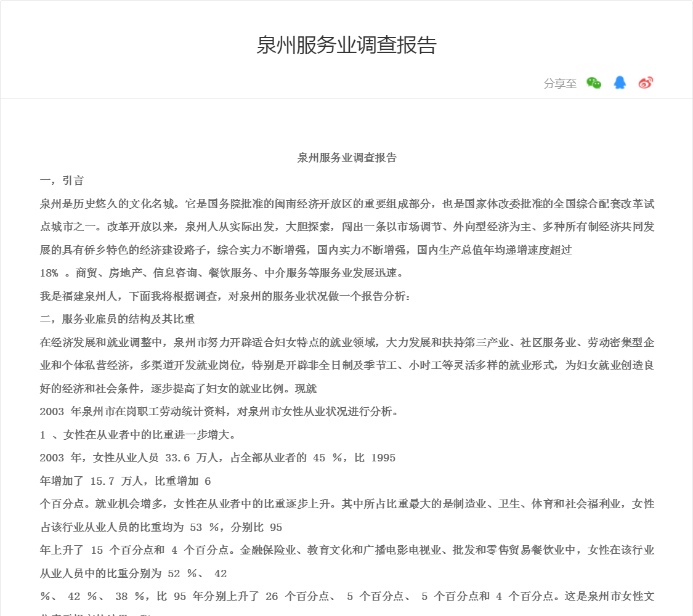Click the line starting 好的经济和社会条件

pos(179,389)
